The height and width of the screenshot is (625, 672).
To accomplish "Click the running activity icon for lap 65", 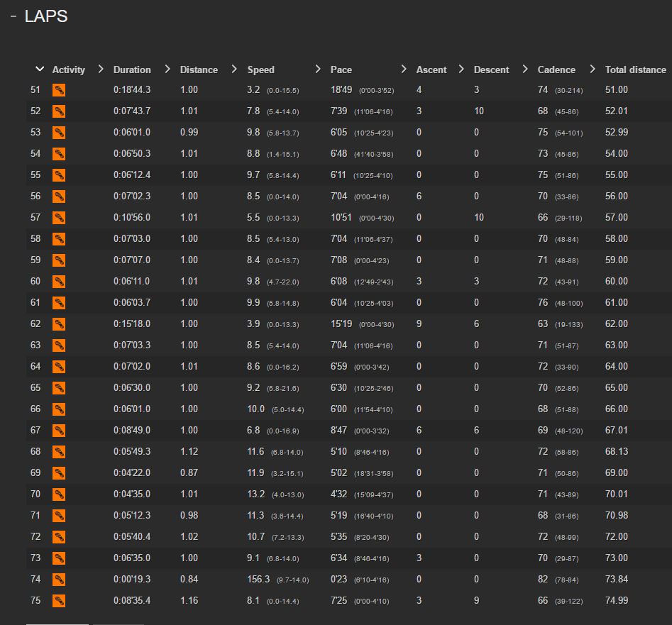I will click(x=59, y=387).
